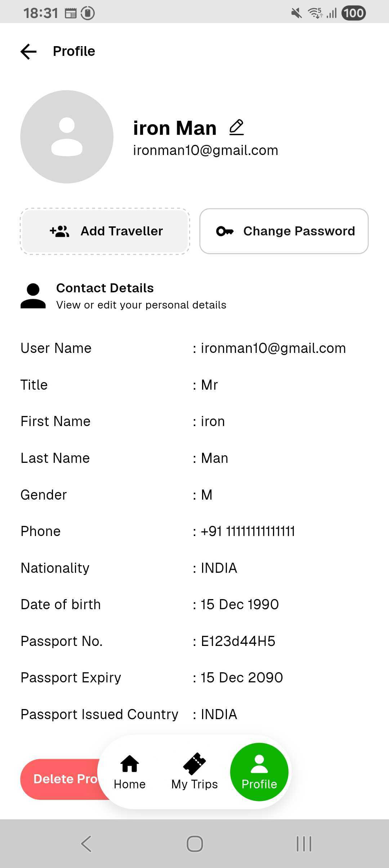Open the Android recent apps button
The image size is (389, 868).
click(x=304, y=843)
